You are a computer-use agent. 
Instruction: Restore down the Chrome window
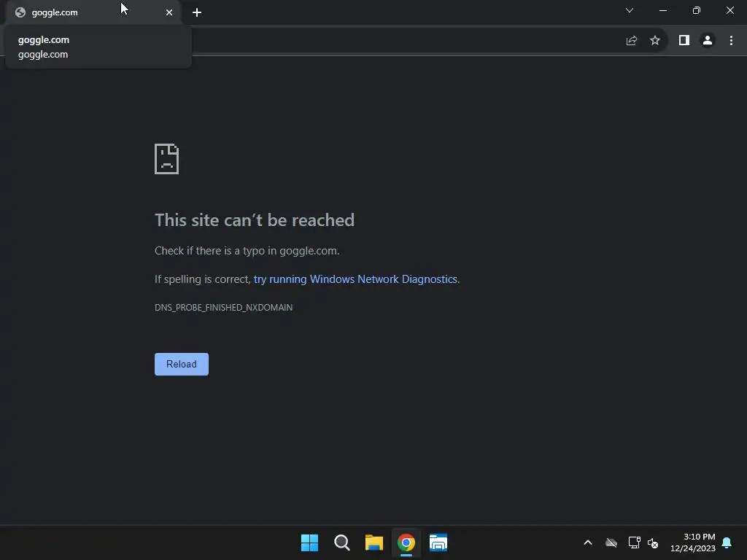697,10
